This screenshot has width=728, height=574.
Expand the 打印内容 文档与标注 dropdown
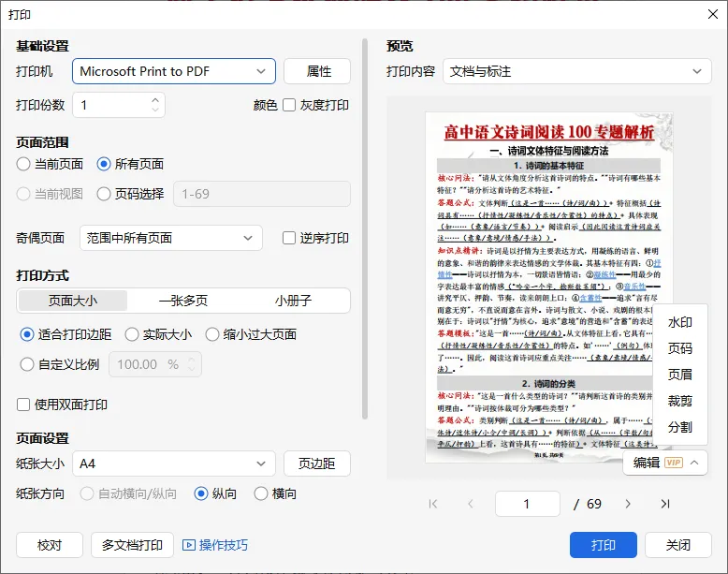click(576, 71)
